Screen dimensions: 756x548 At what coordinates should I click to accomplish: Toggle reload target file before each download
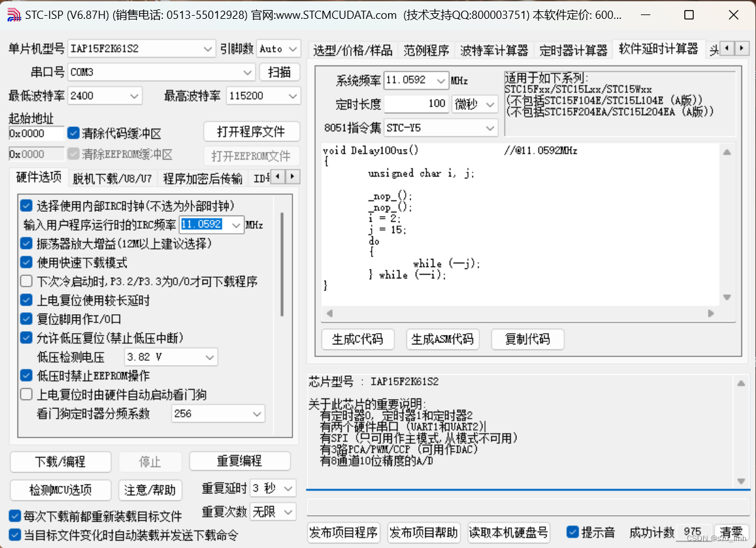[15, 516]
